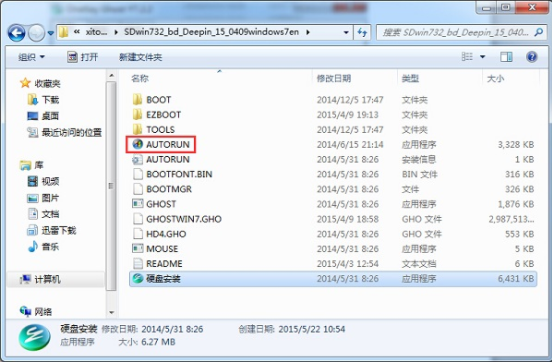Go back with the Back arrow
Screen dimensions: 552x363
point(17,33)
